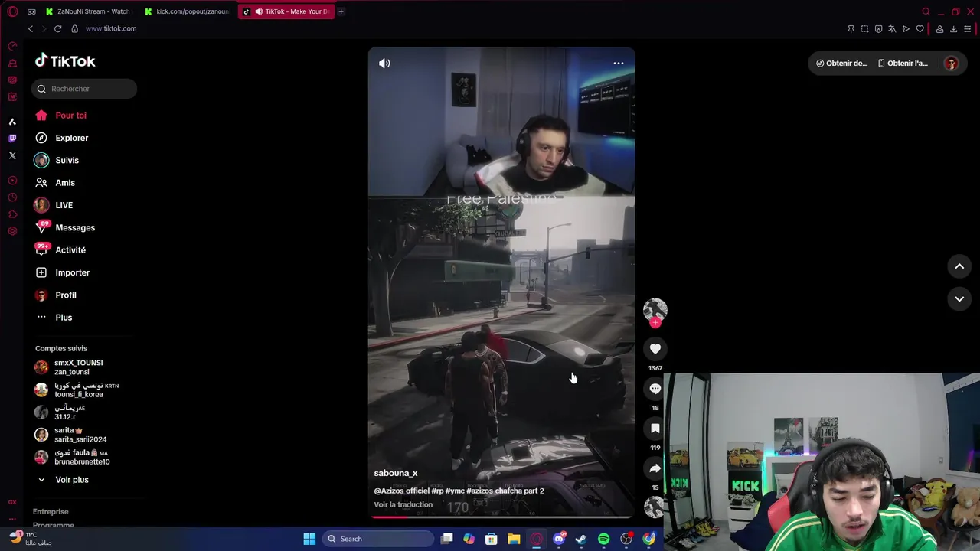980x551 pixels.
Task: Go to the next video with the down arrow
Action: [959, 299]
